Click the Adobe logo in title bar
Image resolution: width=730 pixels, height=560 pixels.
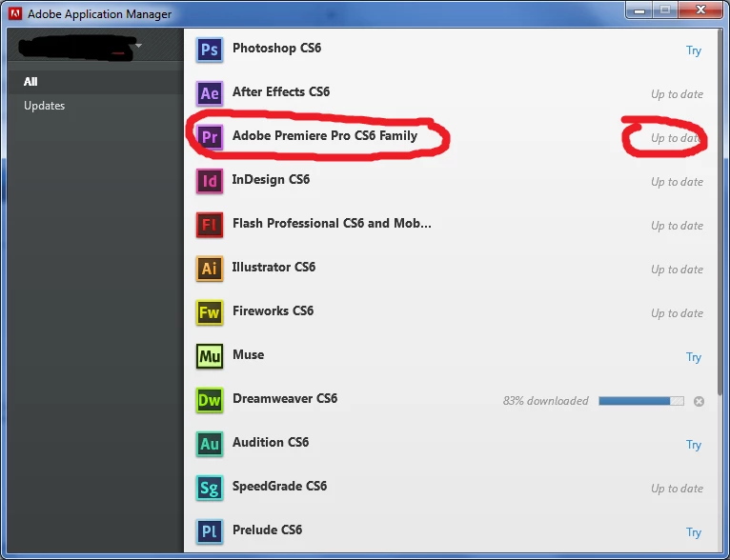pos(15,13)
